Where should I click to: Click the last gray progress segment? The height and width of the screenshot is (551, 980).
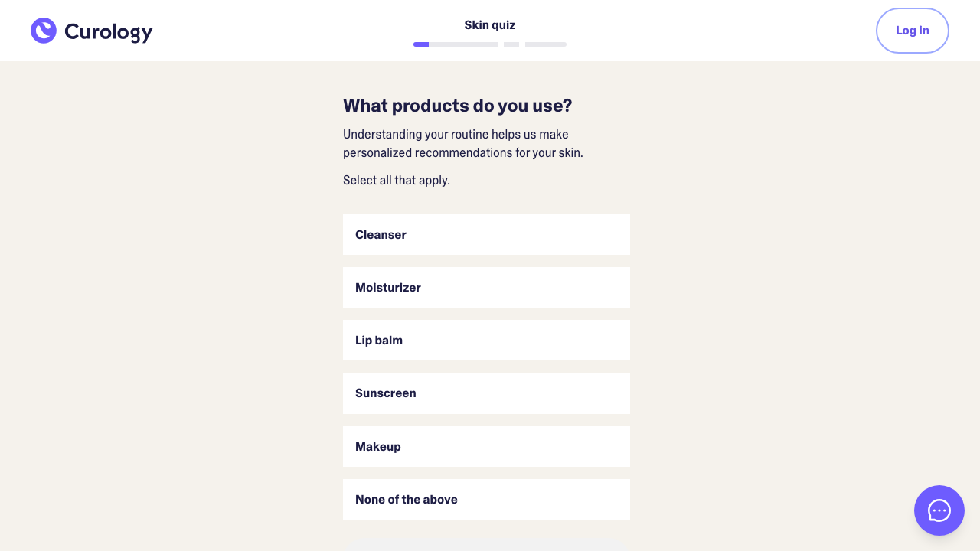tap(546, 44)
